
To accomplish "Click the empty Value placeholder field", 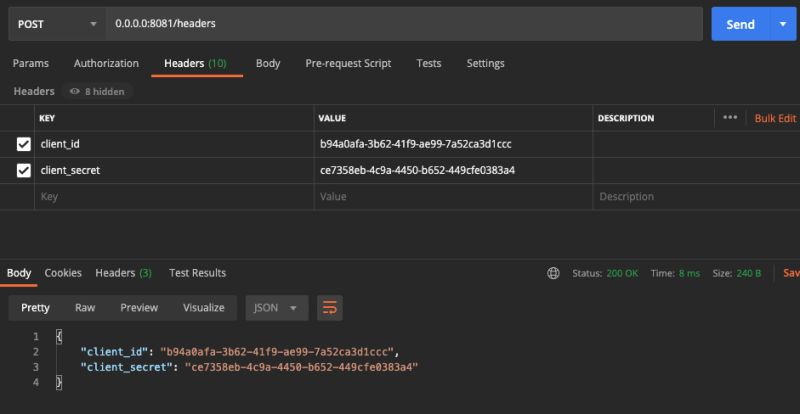I will (453, 197).
